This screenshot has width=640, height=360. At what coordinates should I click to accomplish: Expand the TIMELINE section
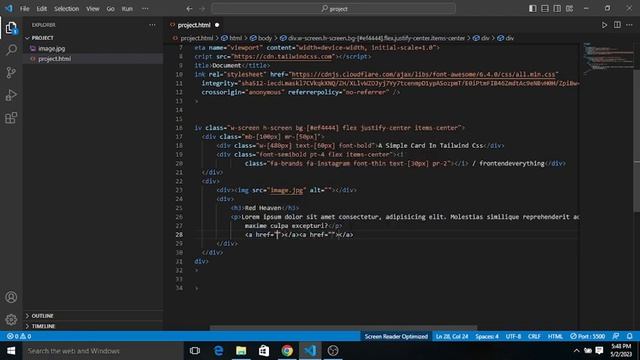point(93,326)
